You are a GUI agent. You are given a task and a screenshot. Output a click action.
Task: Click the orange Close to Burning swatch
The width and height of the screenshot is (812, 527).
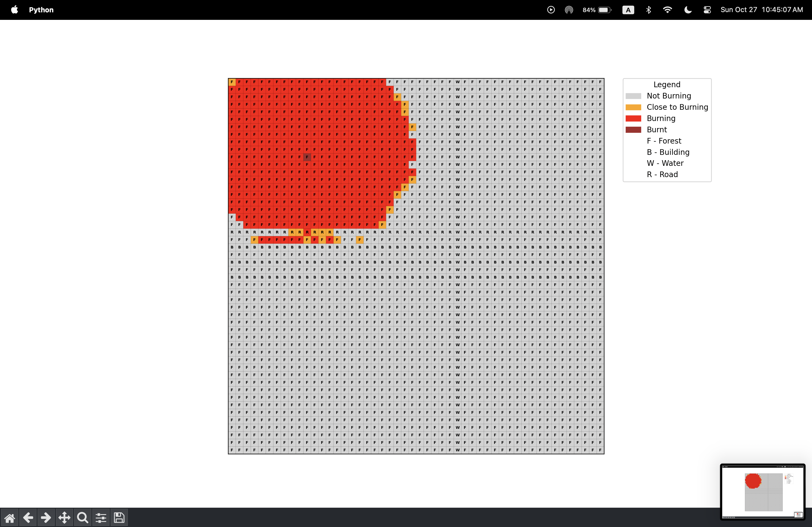point(633,107)
